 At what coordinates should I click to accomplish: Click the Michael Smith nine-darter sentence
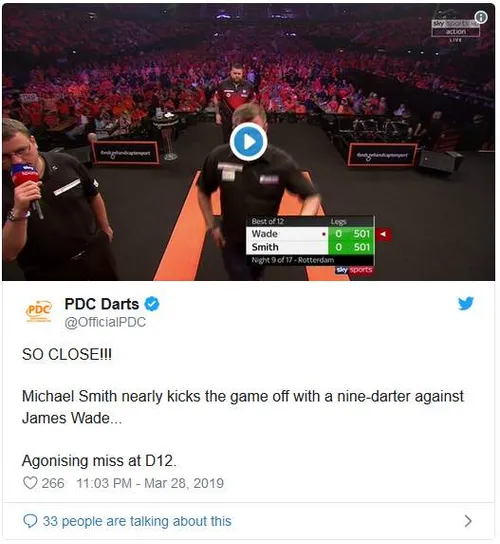(243, 407)
